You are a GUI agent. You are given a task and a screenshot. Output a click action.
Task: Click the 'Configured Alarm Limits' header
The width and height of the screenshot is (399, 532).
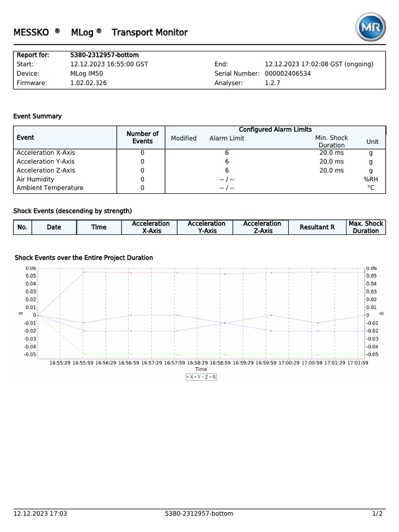point(275,129)
